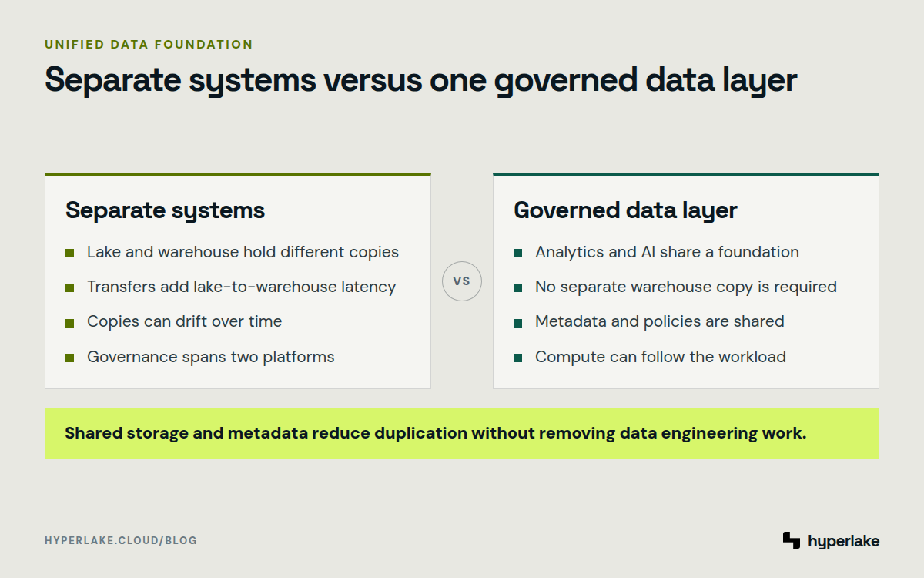Click "Compute can follow the workload"
Screen dimensions: 924x578
point(660,357)
